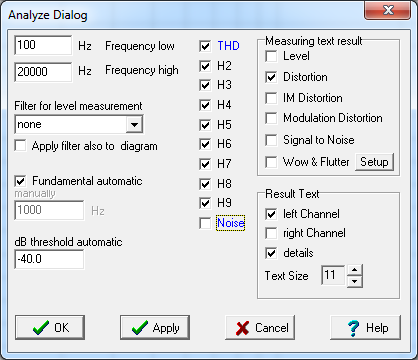Enable Modulation Distortion measurement
The image size is (418, 360).
[x=271, y=118]
